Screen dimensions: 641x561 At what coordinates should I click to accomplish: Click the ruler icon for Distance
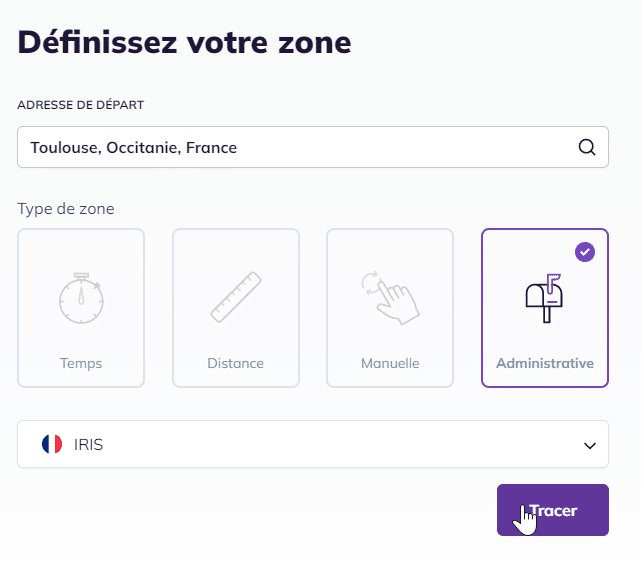pyautogui.click(x=236, y=297)
